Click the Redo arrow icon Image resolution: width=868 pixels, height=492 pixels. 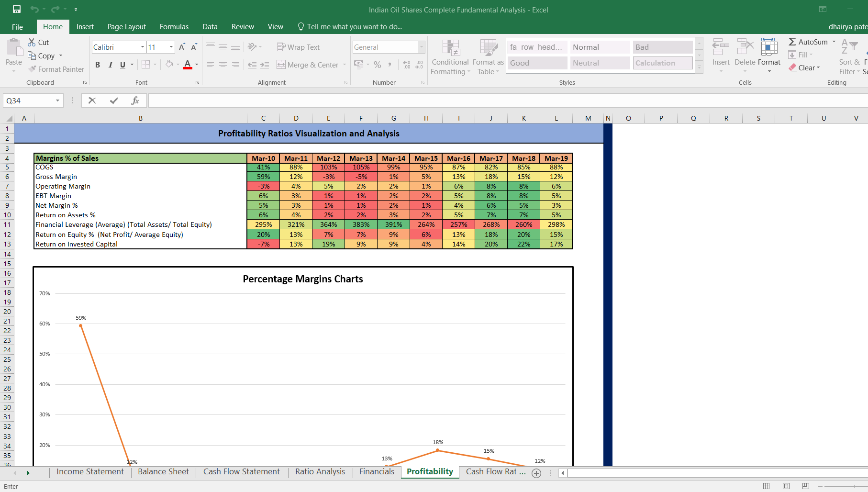(x=55, y=9)
